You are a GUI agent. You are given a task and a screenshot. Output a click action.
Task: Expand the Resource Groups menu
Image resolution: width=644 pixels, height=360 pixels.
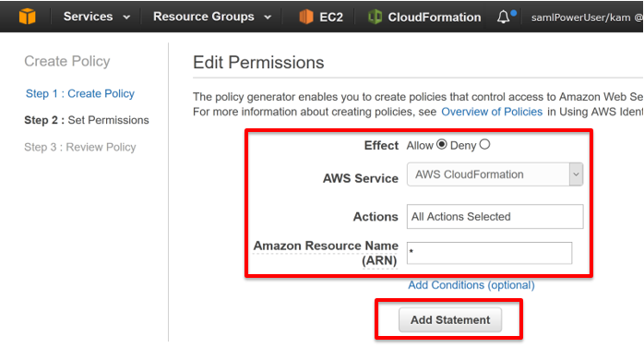click(212, 17)
